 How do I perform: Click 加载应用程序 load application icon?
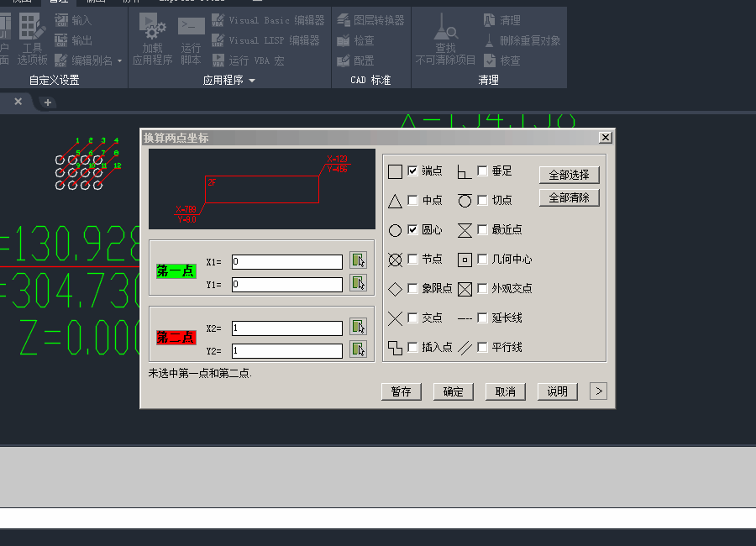tap(152, 39)
